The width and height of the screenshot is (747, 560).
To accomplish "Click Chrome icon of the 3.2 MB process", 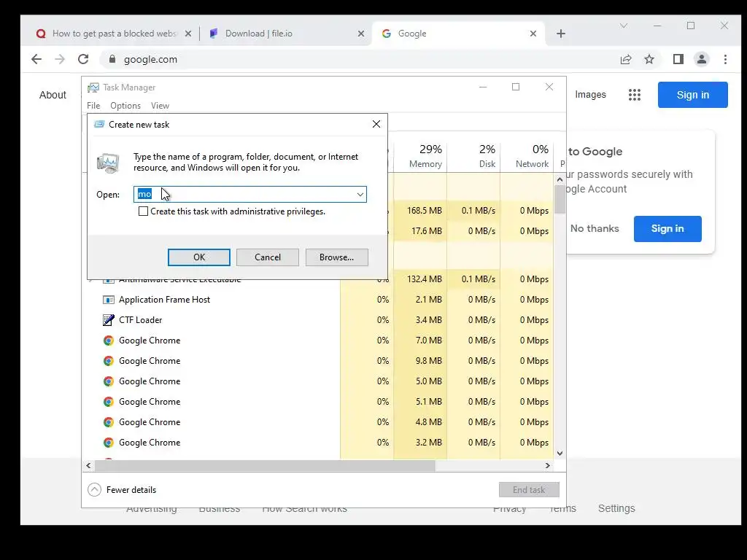I will 109,443.
